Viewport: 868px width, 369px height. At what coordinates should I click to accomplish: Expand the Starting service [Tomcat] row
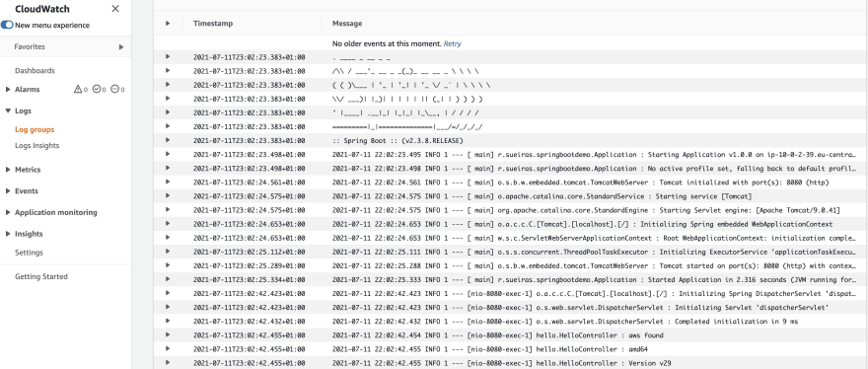click(167, 196)
